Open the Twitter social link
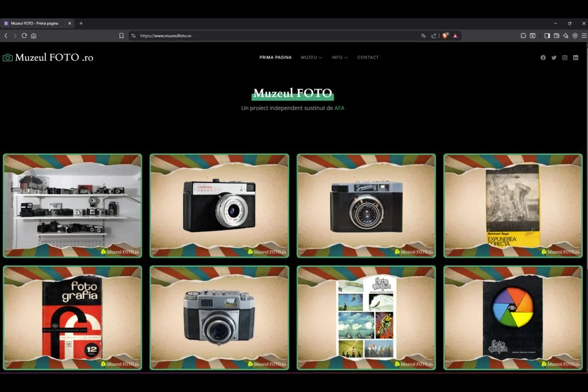 [554, 57]
